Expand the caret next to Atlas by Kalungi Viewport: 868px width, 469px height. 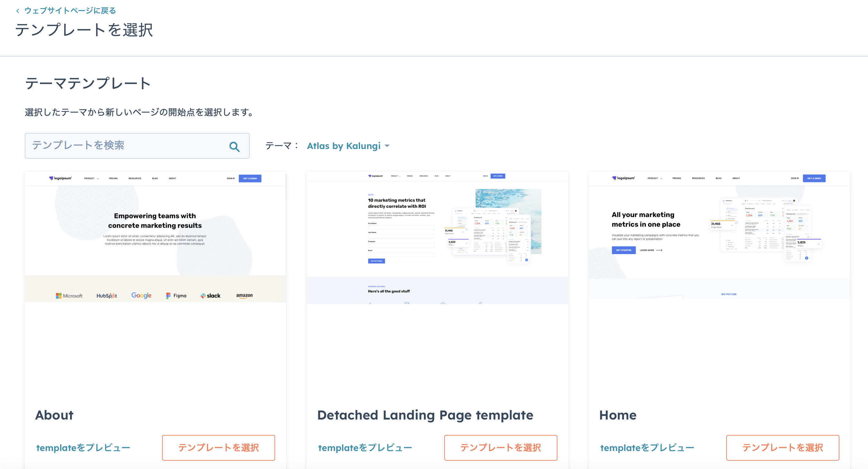[387, 146]
